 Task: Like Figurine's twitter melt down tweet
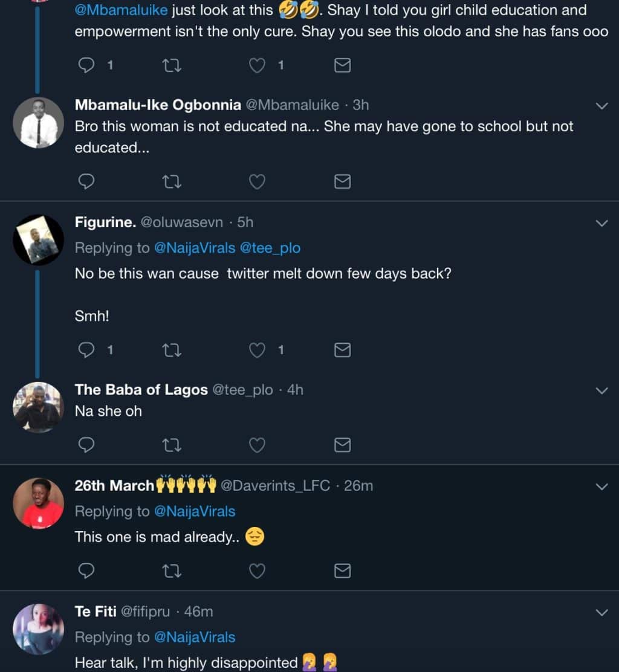click(258, 350)
